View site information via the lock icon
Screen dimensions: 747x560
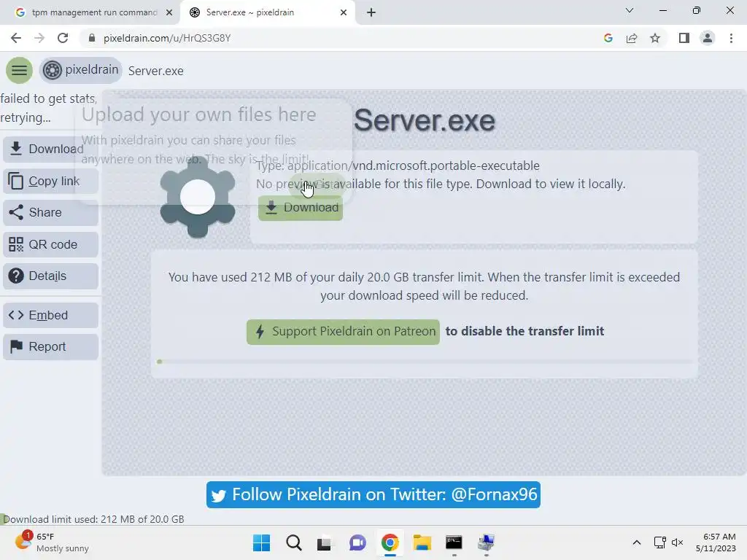tap(92, 38)
